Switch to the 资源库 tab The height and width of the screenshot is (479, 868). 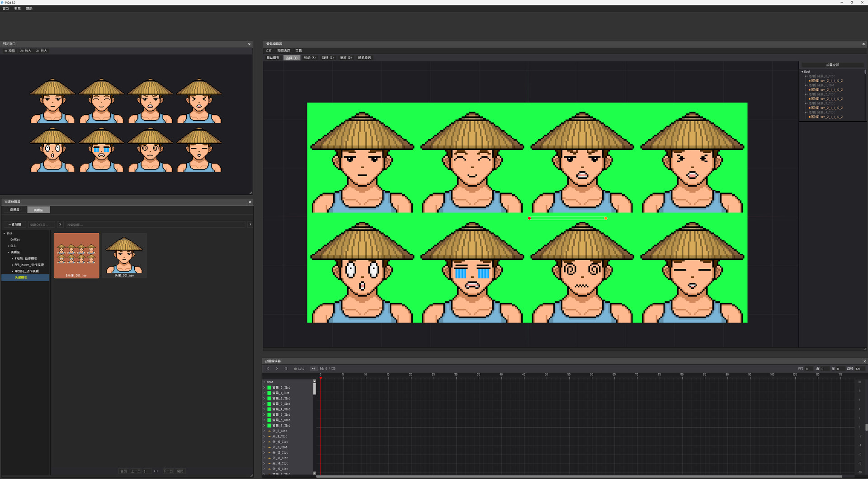[15, 210]
